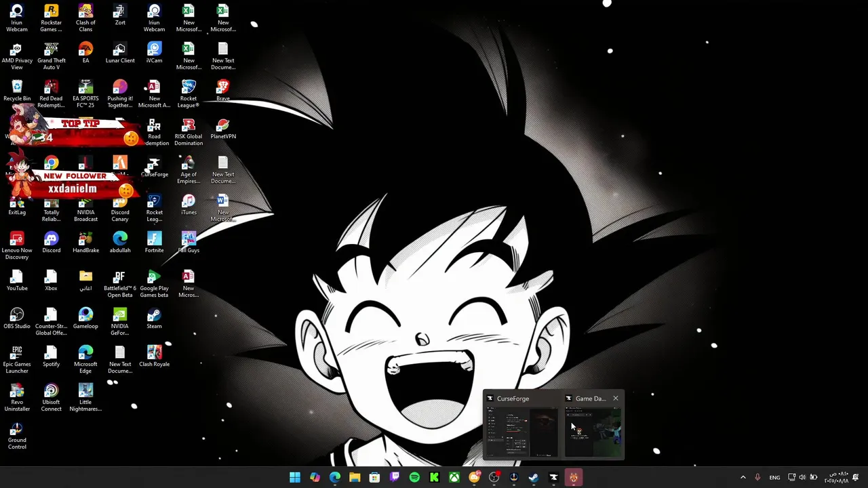Screen dimensions: 868x488
Task: Click Battlefield 6 Open Beta icon
Action: click(120, 284)
